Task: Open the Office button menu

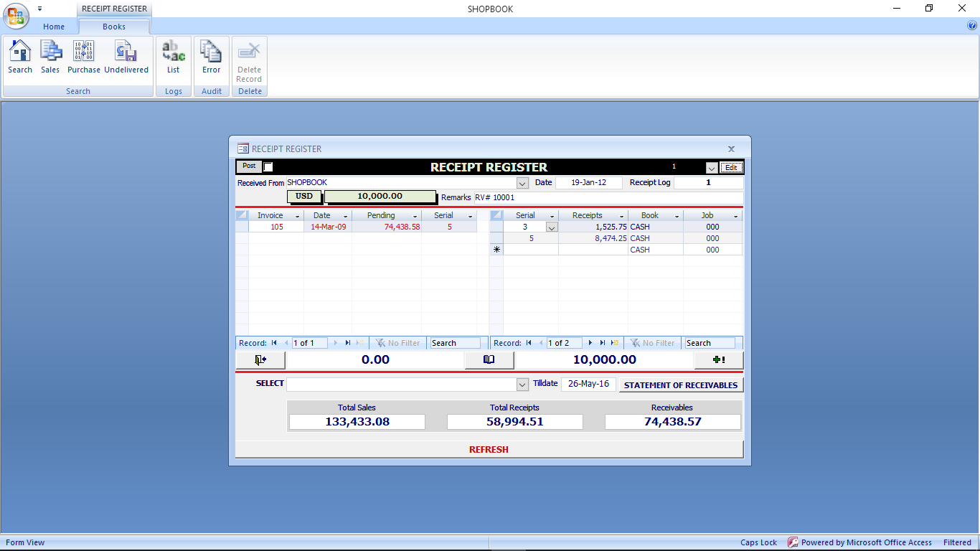Action: click(x=17, y=16)
